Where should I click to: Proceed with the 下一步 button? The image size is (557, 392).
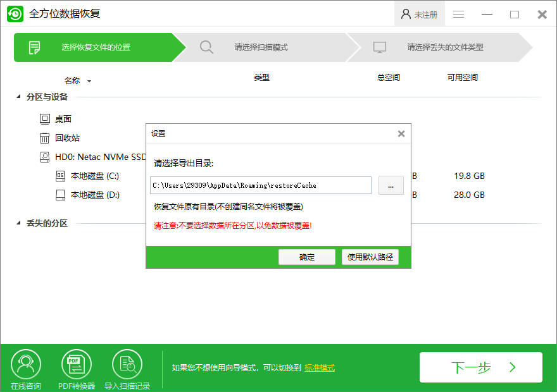pyautogui.click(x=481, y=367)
